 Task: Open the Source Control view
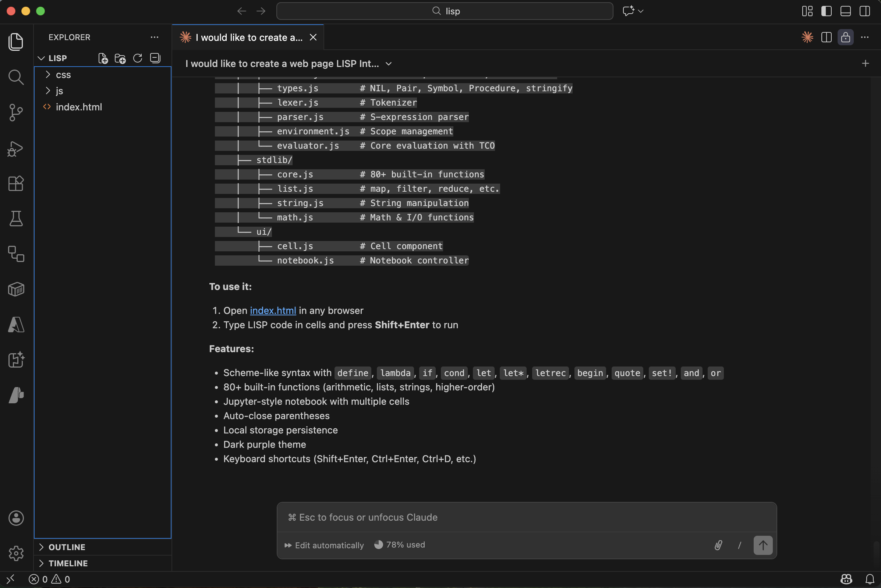[x=16, y=113]
